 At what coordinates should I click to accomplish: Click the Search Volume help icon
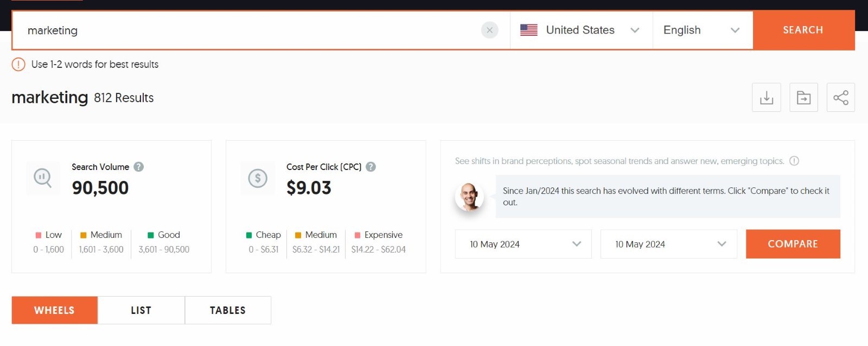[139, 167]
